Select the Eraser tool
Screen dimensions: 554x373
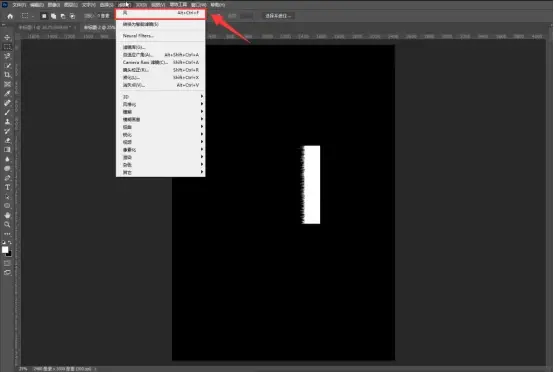(7, 140)
